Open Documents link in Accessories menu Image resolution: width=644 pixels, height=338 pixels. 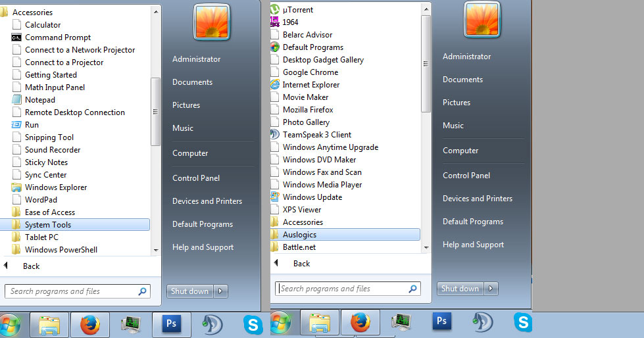pyautogui.click(x=192, y=82)
